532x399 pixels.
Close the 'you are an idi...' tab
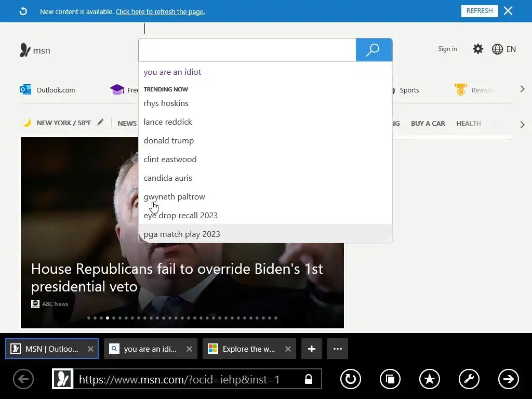[x=189, y=349]
